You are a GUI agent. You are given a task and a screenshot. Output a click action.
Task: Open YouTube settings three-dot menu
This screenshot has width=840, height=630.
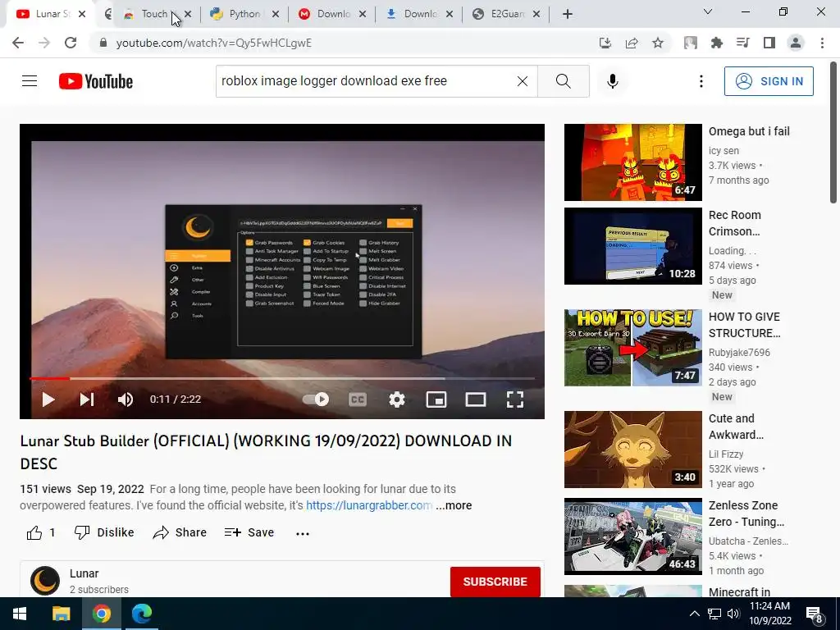[x=701, y=81]
